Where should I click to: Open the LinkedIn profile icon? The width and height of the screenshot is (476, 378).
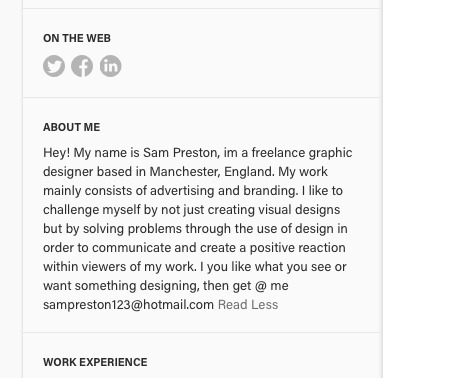point(110,66)
